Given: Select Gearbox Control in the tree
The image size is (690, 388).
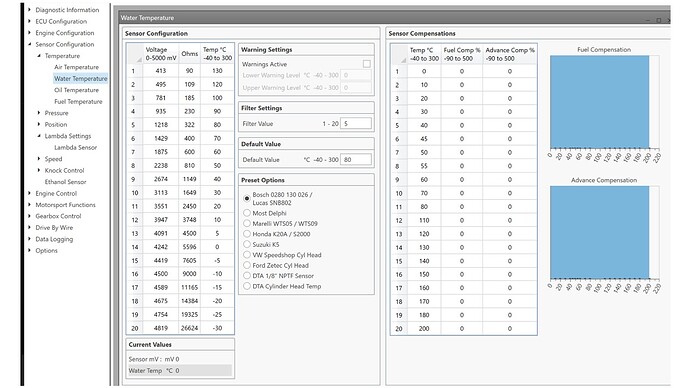Looking at the screenshot, I should 58,216.
